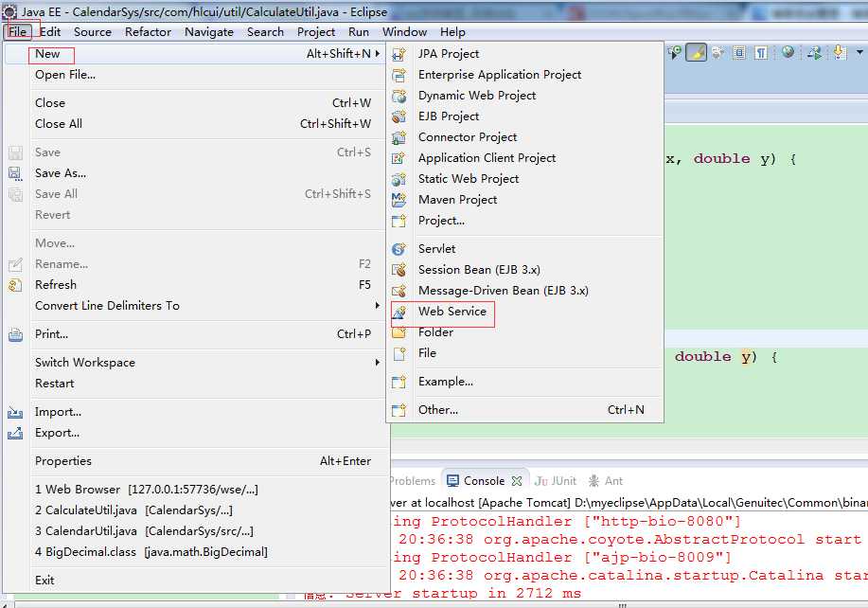Select Example... submenu entry
The height and width of the screenshot is (608, 868).
pyautogui.click(x=524, y=382)
